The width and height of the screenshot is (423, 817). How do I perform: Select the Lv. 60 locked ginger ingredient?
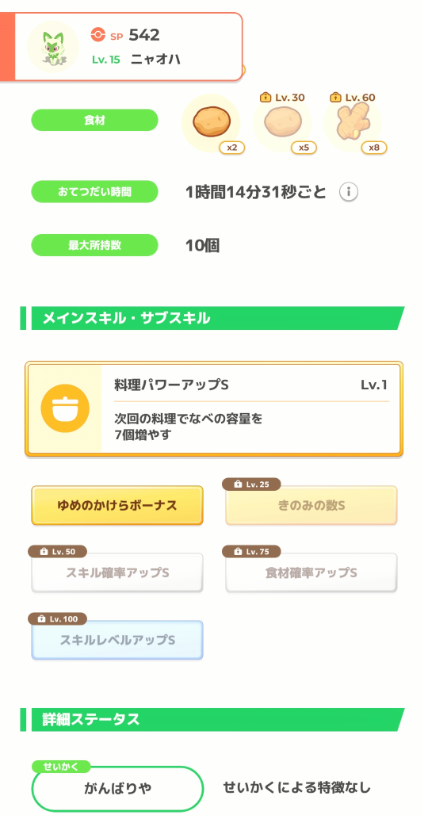pyautogui.click(x=353, y=123)
